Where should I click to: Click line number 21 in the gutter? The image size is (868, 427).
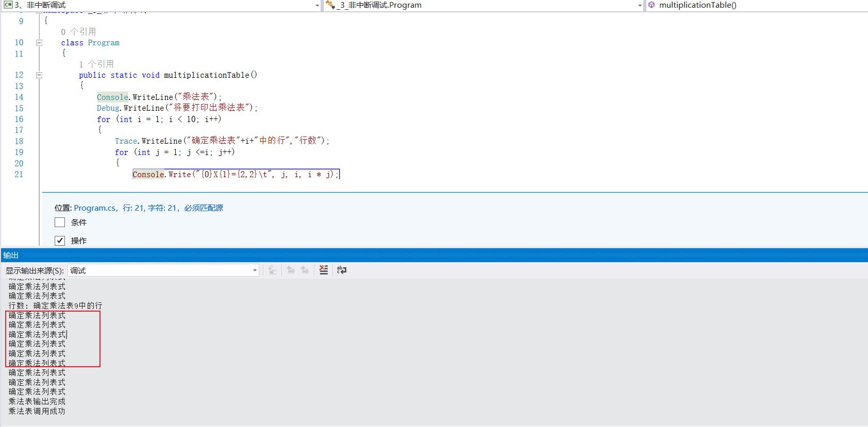click(x=19, y=175)
